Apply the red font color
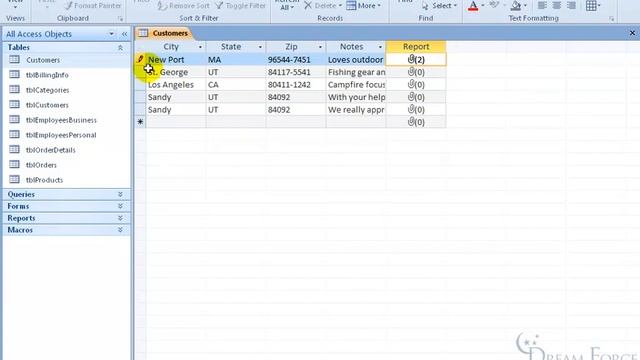The image size is (640, 360). tap(473, 6)
